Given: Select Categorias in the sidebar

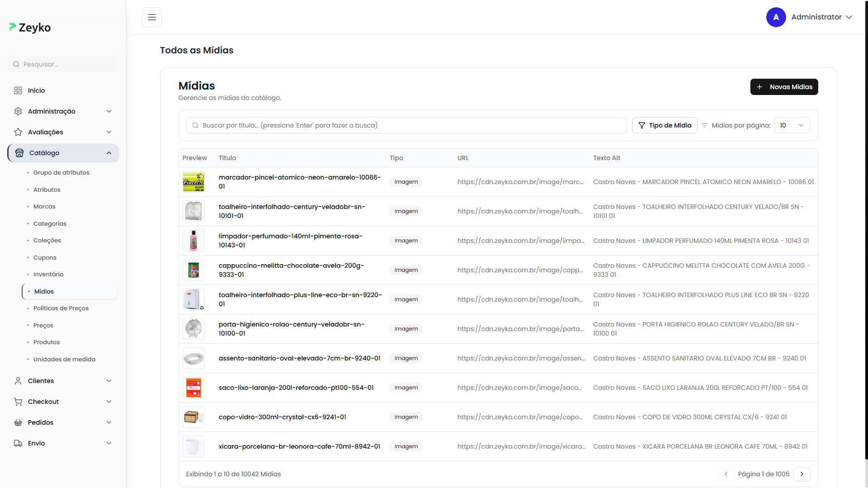Looking at the screenshot, I should point(50,223).
